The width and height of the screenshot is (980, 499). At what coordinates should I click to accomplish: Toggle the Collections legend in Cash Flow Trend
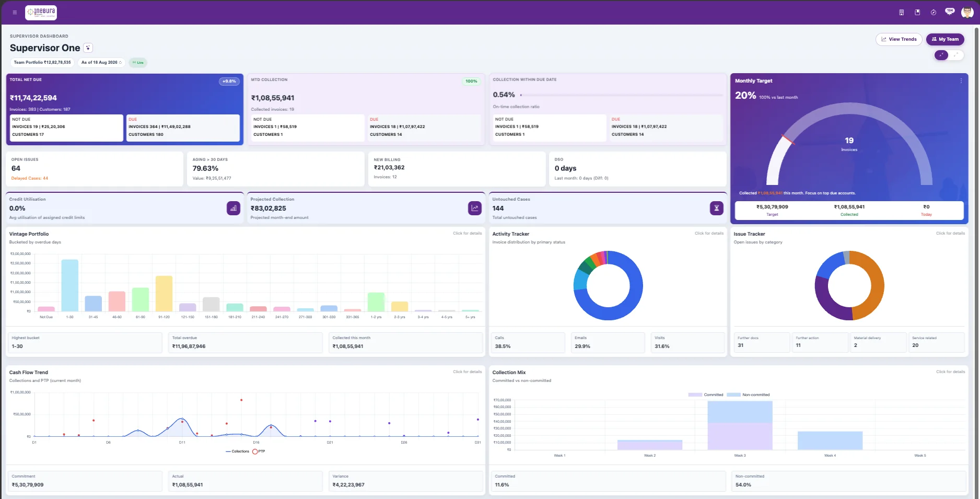click(x=237, y=451)
